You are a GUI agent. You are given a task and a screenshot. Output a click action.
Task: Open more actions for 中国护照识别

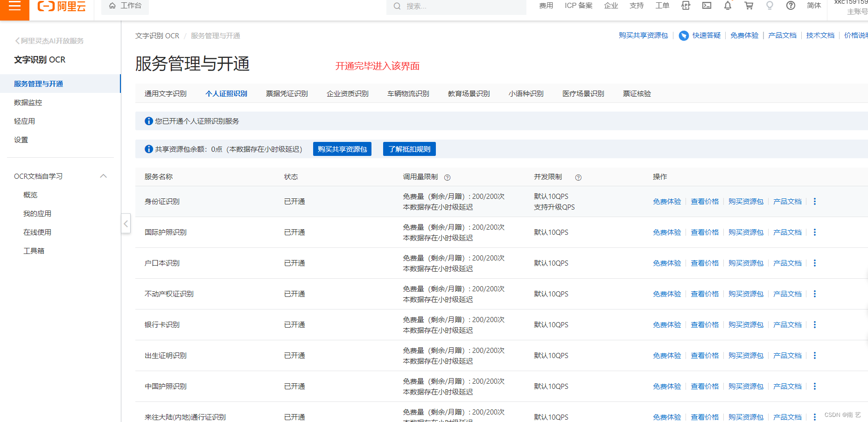click(815, 386)
